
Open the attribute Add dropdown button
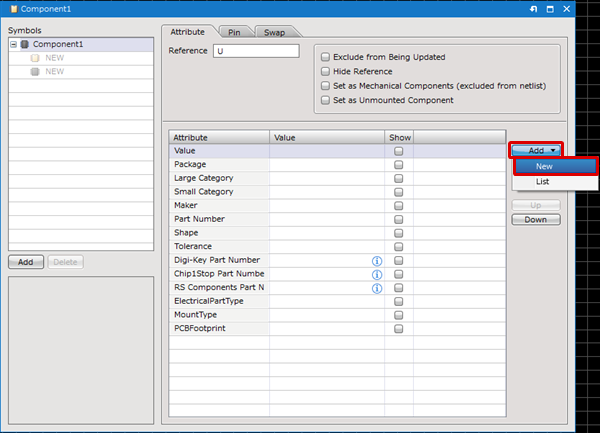pos(536,150)
